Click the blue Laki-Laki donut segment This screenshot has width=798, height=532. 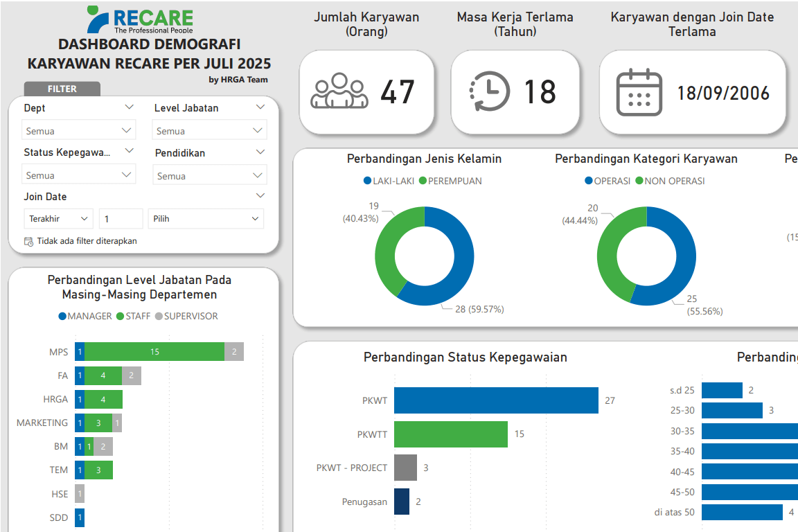coord(463,265)
